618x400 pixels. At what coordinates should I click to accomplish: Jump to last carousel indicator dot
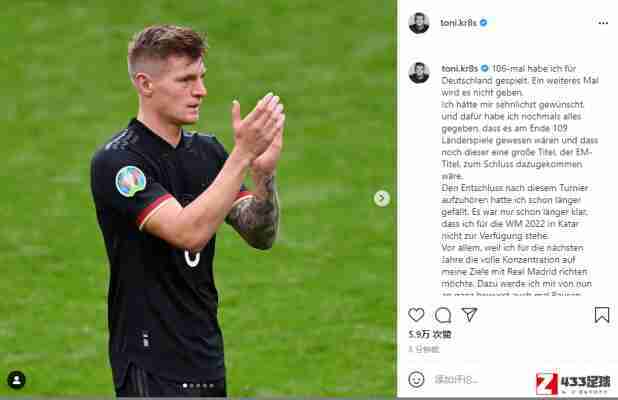212,386
